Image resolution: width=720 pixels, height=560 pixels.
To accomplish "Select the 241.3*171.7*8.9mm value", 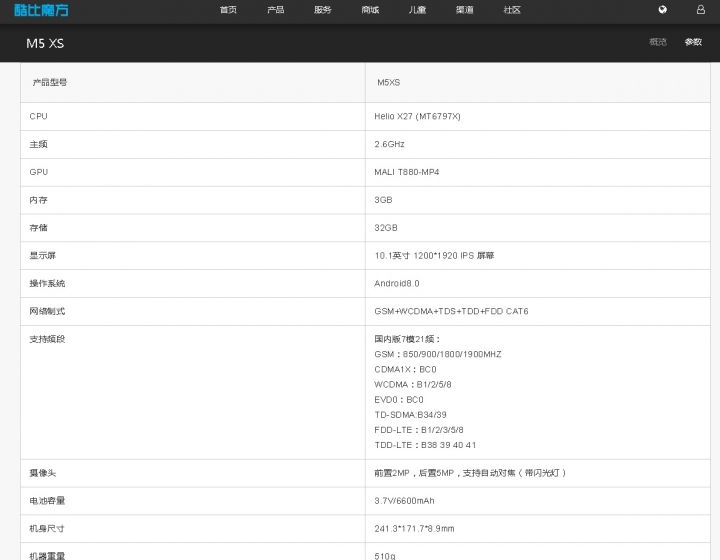I will pos(414,529).
